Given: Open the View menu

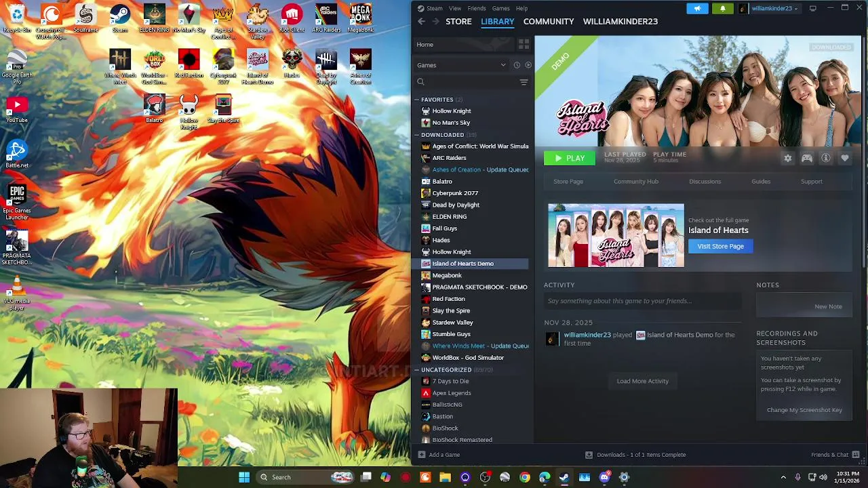Looking at the screenshot, I should 455,8.
